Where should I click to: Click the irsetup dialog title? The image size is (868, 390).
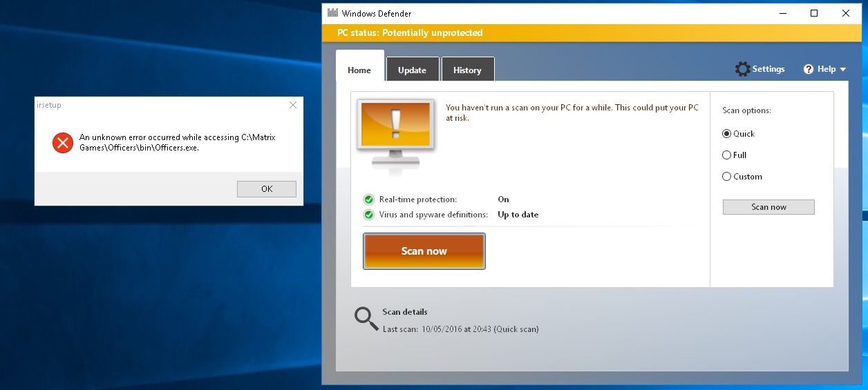pos(48,105)
